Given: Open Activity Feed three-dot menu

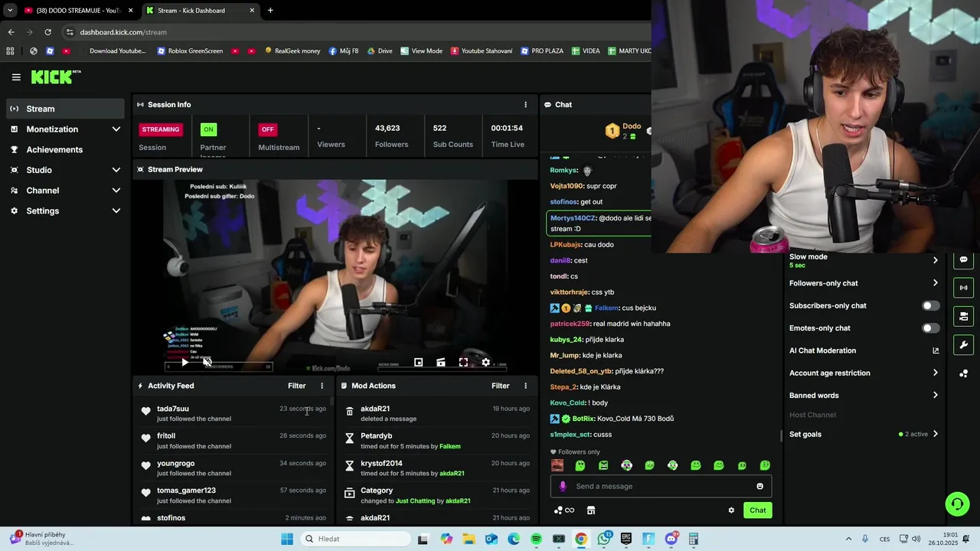Looking at the screenshot, I should (x=322, y=386).
